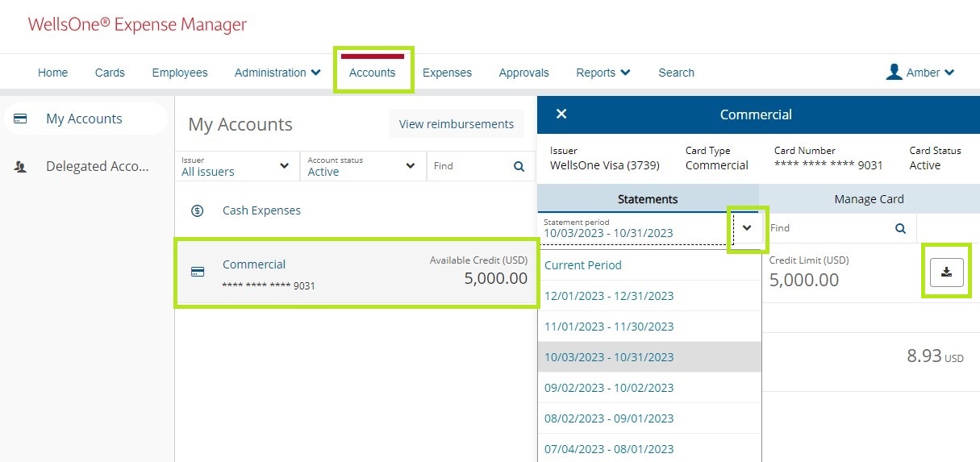This screenshot has height=462, width=980.
Task: Click the search icon in accounts Find
Action: click(519, 166)
